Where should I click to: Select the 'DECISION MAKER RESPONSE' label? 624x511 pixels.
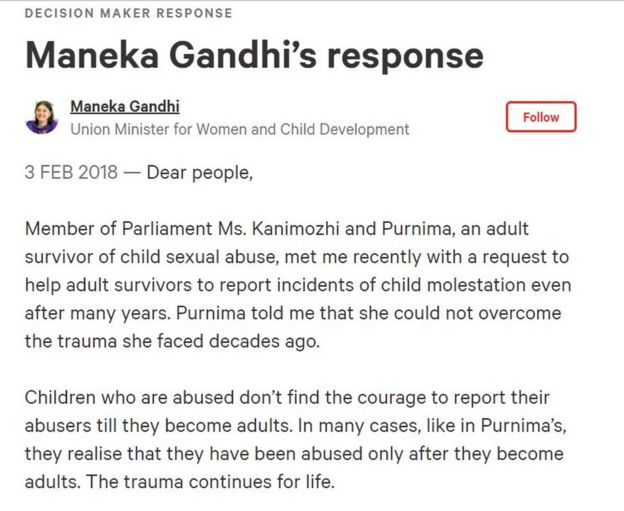point(129,13)
